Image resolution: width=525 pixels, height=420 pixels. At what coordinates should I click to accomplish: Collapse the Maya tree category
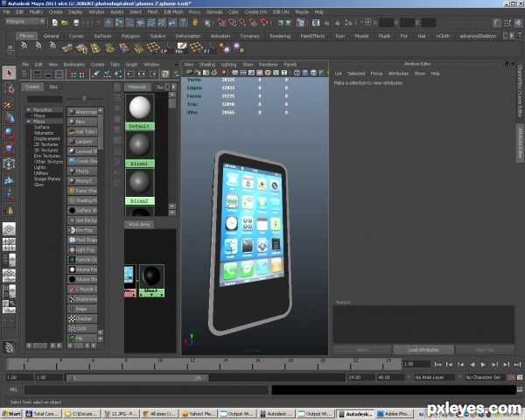click(x=29, y=122)
